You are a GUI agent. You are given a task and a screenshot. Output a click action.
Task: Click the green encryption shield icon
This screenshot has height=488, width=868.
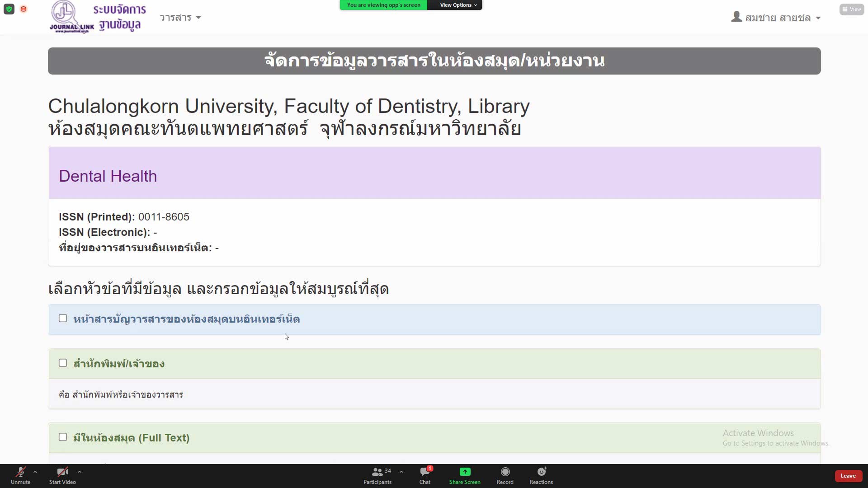tap(9, 9)
